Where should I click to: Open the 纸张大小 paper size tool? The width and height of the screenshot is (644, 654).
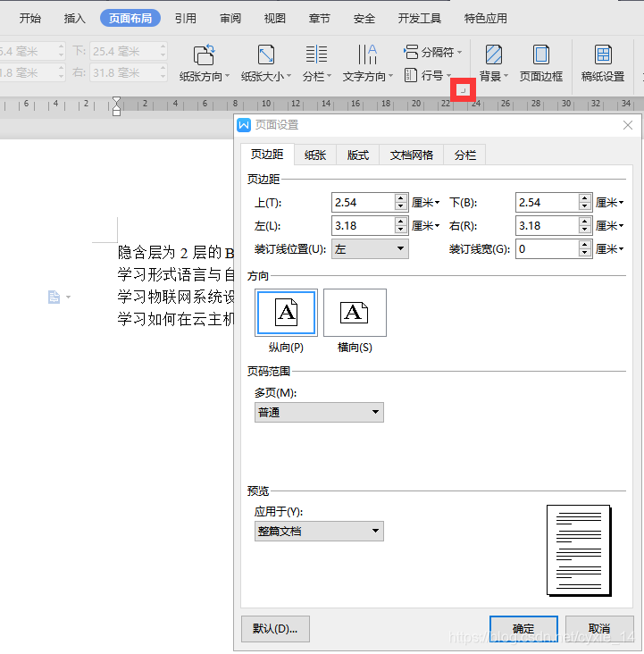pos(265,63)
